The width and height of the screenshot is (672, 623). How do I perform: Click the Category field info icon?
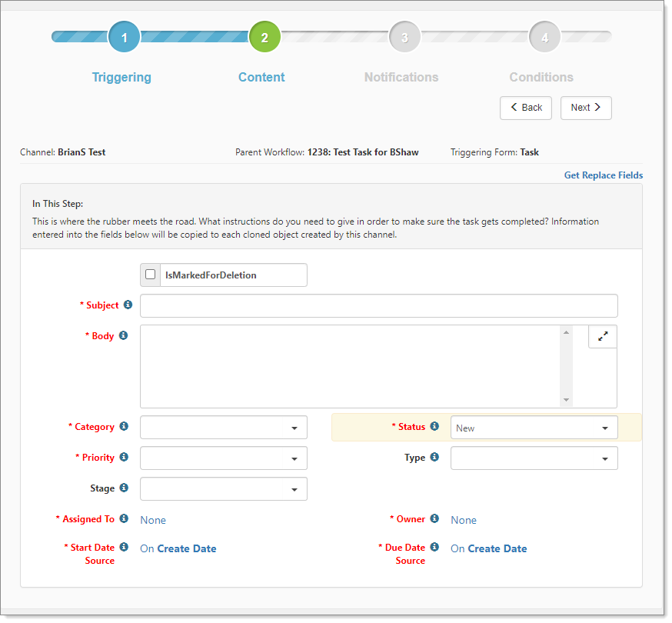point(124,426)
